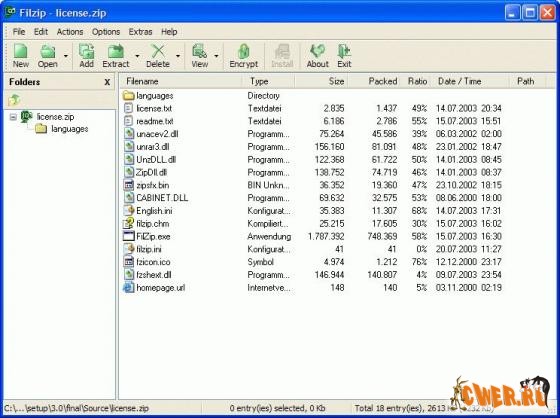Click the Directory type cell

tap(263, 96)
